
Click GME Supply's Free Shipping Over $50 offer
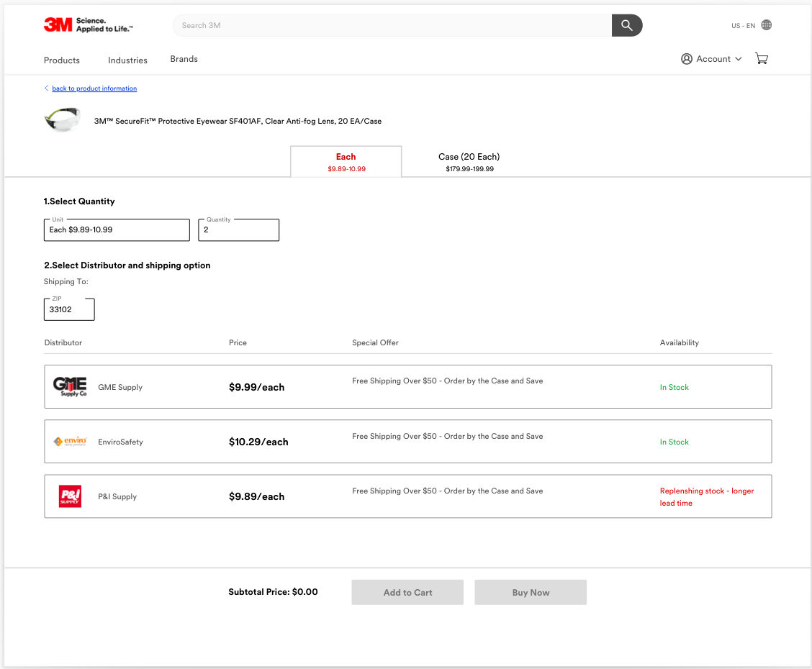point(448,381)
